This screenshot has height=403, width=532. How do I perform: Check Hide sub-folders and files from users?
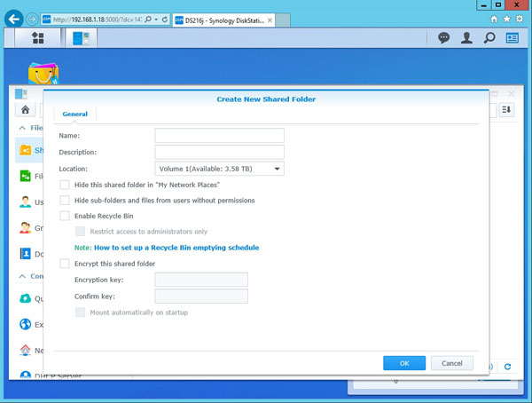click(x=65, y=200)
